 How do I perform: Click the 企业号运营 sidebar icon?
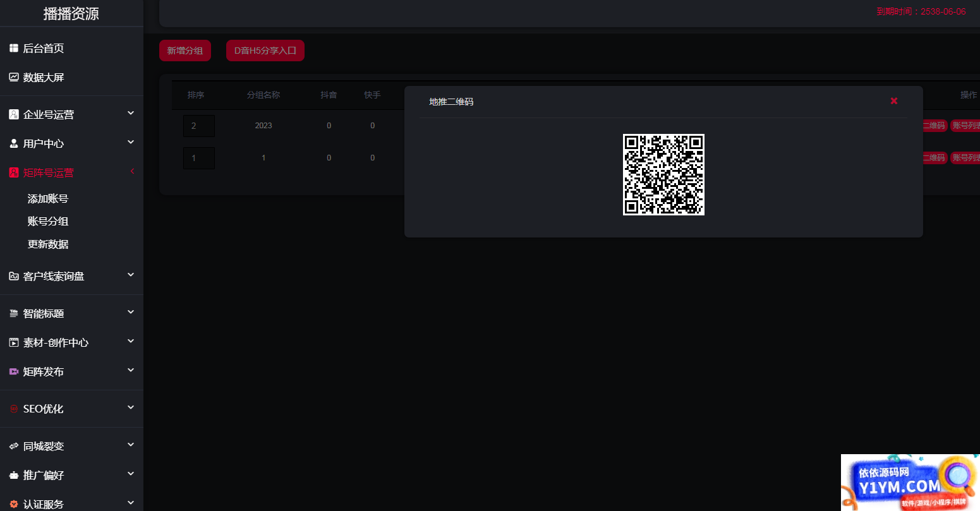tap(14, 114)
